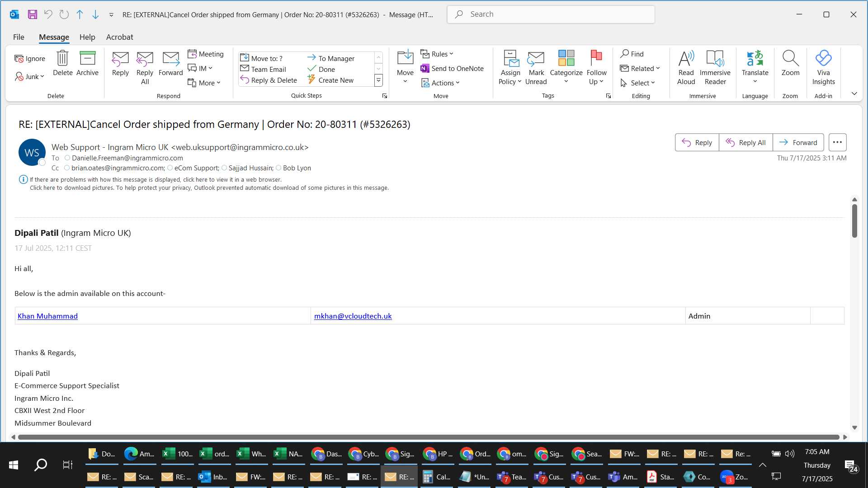The width and height of the screenshot is (868, 488).
Task: Open Customize Quick Access Toolbar dropdown
Action: point(111,15)
